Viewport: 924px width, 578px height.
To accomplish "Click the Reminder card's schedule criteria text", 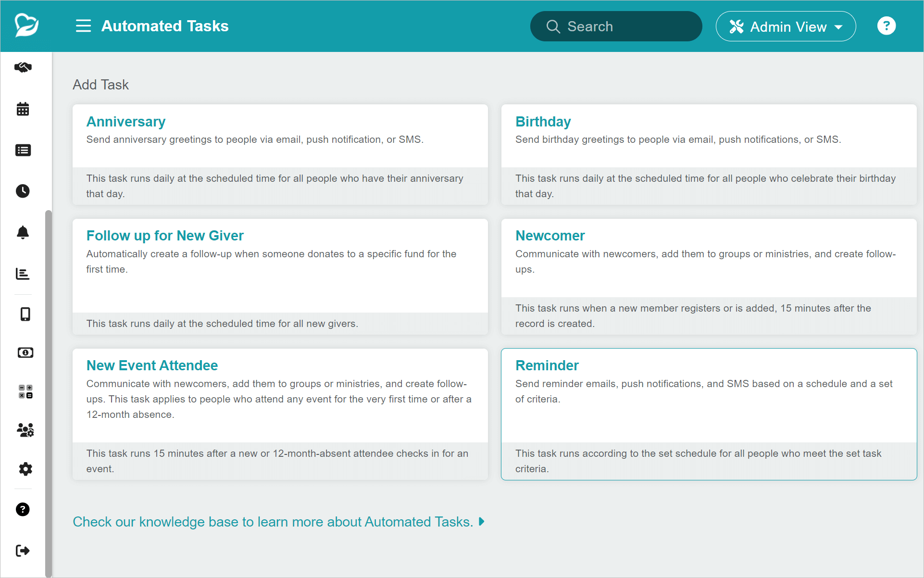I will pyautogui.click(x=699, y=461).
